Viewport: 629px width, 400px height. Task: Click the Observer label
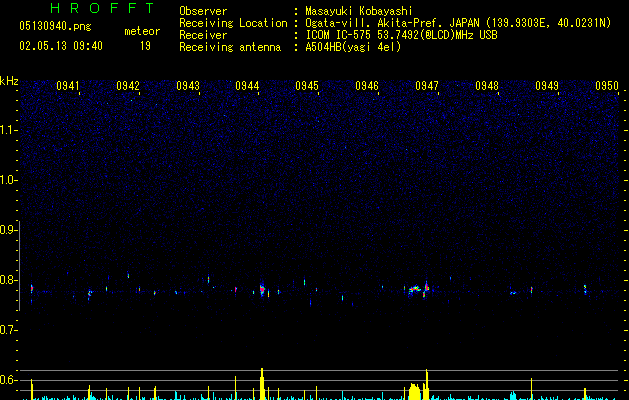[203, 11]
